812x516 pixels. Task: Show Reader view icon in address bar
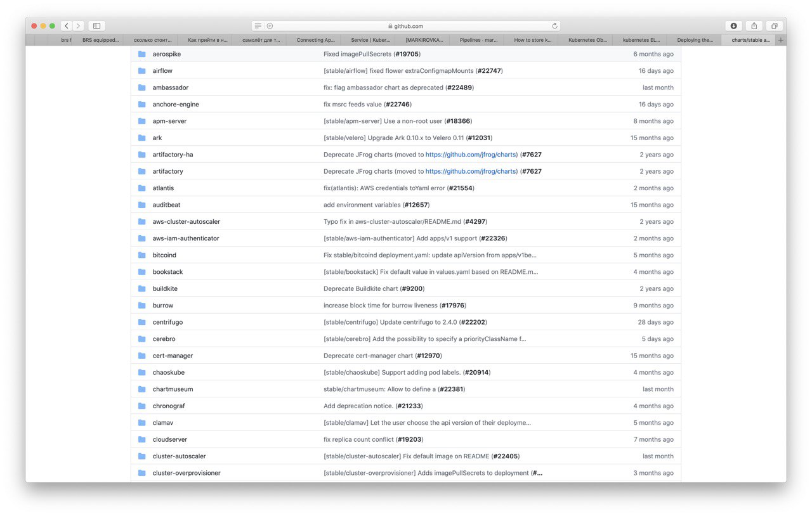tap(258, 26)
